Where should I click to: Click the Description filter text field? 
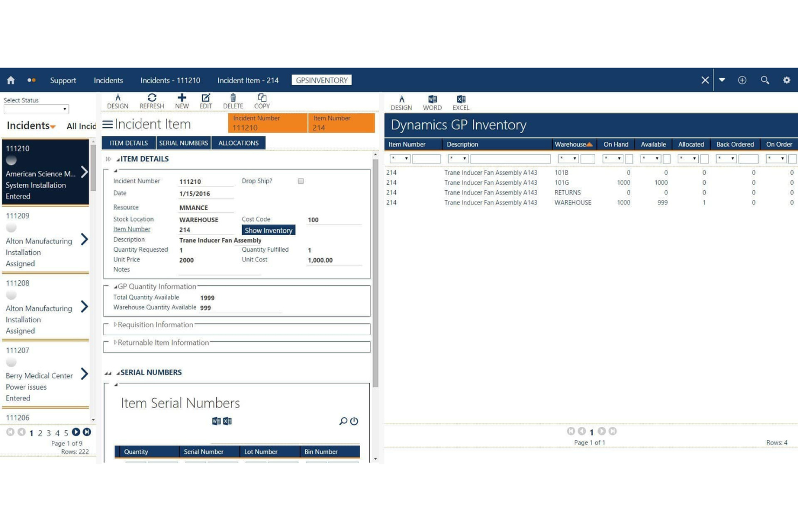[510, 158]
